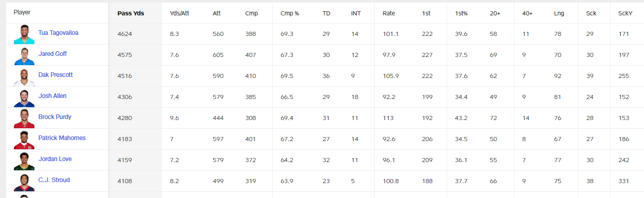Sort table by the SckY header
644x198 pixels.
[625, 13]
